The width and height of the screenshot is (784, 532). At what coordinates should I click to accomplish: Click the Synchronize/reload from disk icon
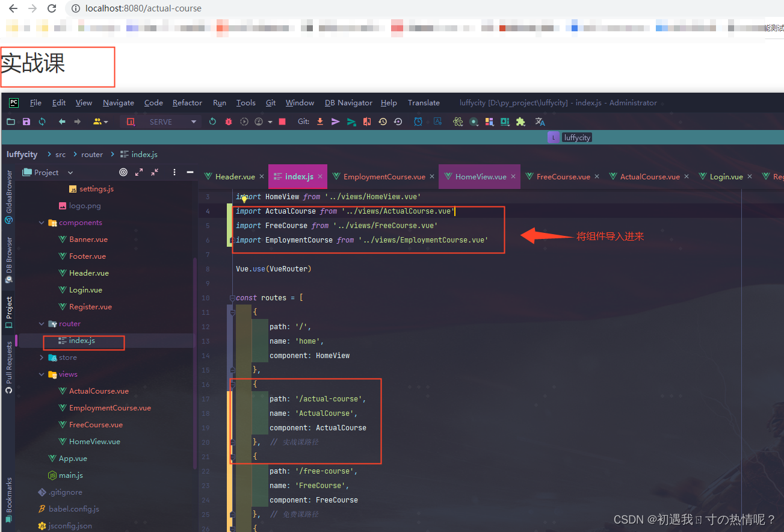point(42,122)
